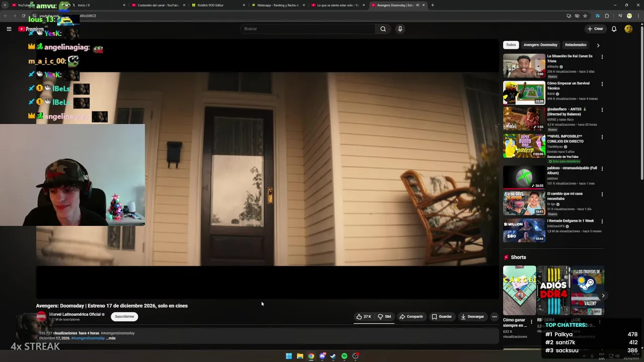
Task: Open options for "Cómo Empezar un Survival Técnico"
Action: 602,84
